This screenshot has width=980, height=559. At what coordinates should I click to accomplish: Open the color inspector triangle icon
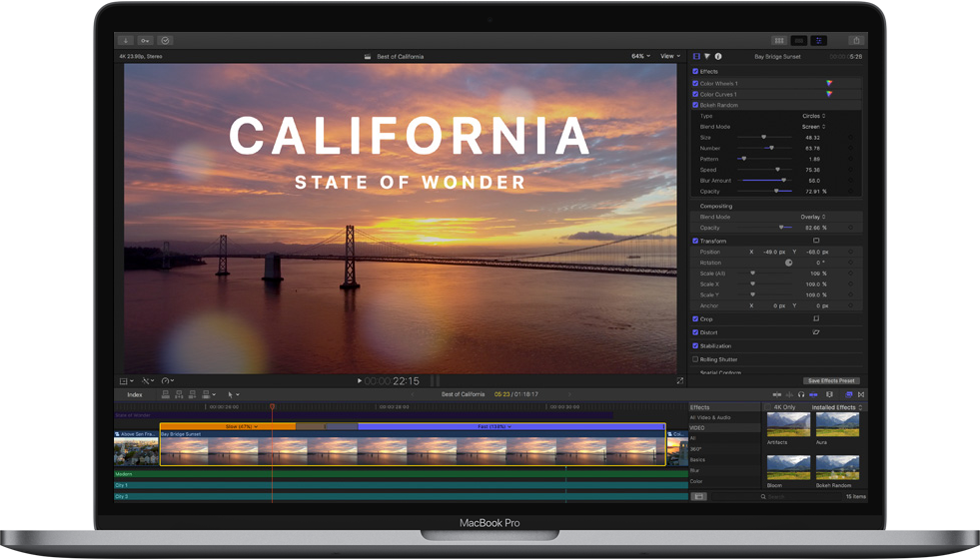click(707, 56)
